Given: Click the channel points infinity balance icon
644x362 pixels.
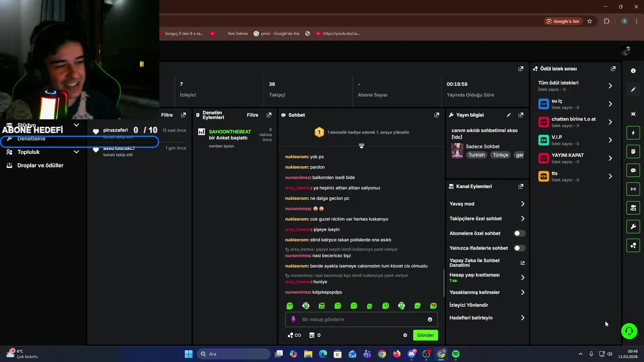Looking at the screenshot, I should tap(294, 335).
